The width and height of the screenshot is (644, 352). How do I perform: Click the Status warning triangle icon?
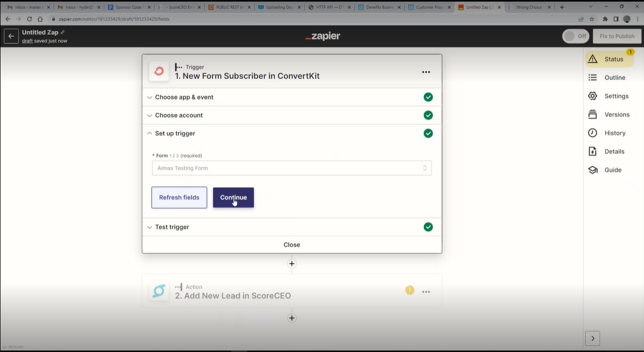point(593,59)
